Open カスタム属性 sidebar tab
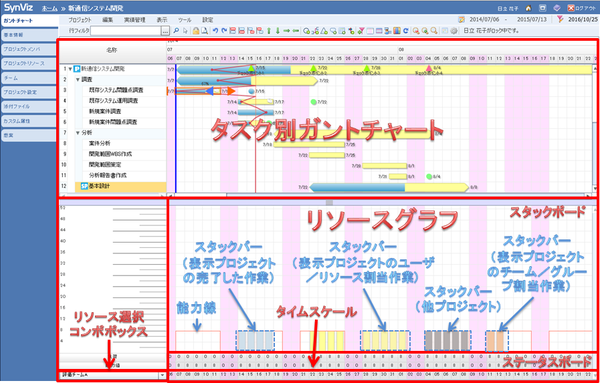Image resolution: width=600 pixels, height=383 pixels. click(x=29, y=121)
